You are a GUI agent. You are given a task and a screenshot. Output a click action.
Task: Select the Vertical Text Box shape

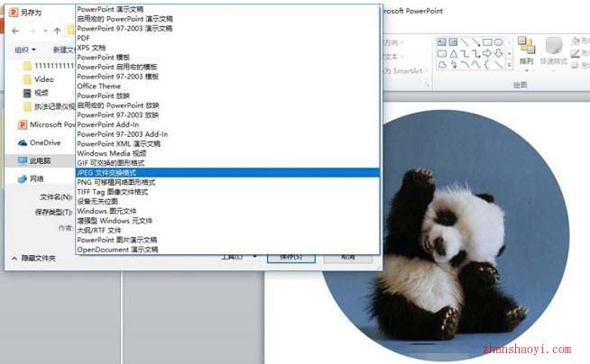pos(453,42)
